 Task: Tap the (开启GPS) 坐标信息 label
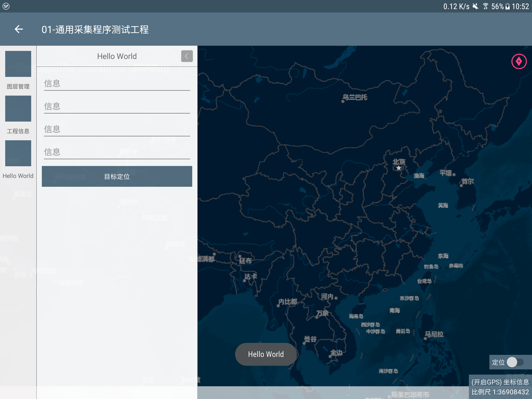coord(500,382)
